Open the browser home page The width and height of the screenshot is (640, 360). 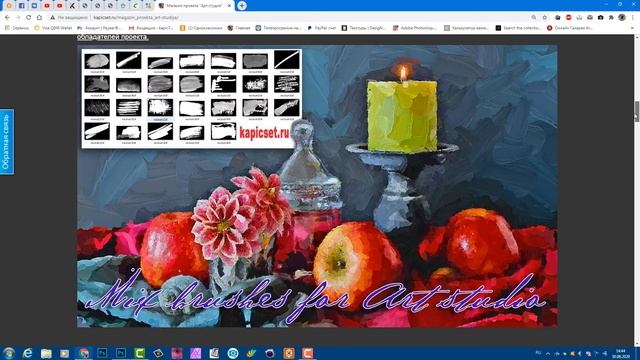pos(39,18)
